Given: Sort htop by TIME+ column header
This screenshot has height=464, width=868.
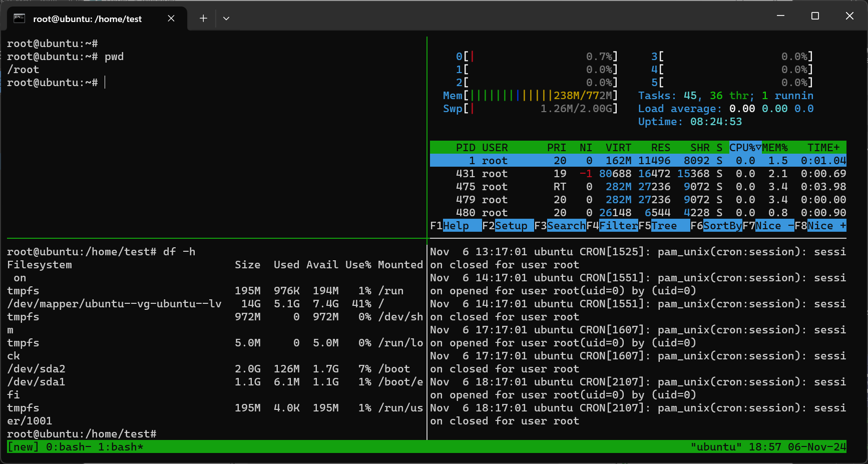Looking at the screenshot, I should click(823, 148).
